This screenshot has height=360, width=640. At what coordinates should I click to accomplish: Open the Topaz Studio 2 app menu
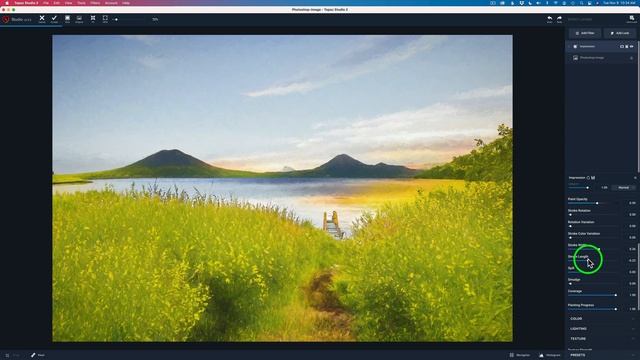tap(26, 3)
